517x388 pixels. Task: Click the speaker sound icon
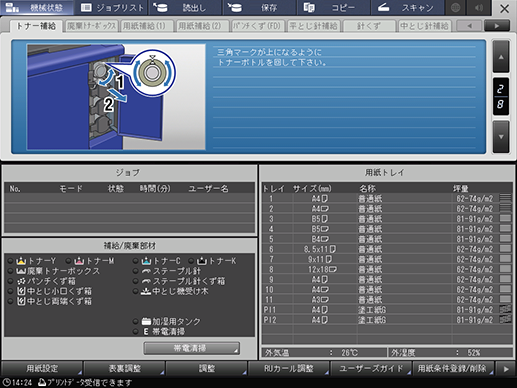coord(479,8)
